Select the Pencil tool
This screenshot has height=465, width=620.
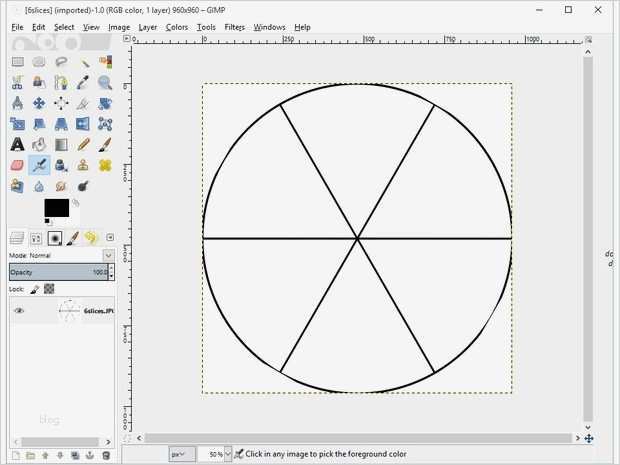pyautogui.click(x=83, y=145)
